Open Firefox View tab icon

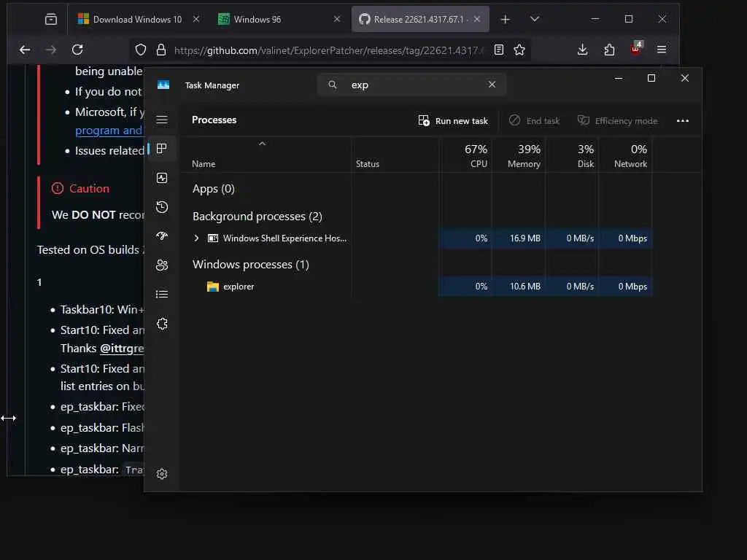pos(51,20)
